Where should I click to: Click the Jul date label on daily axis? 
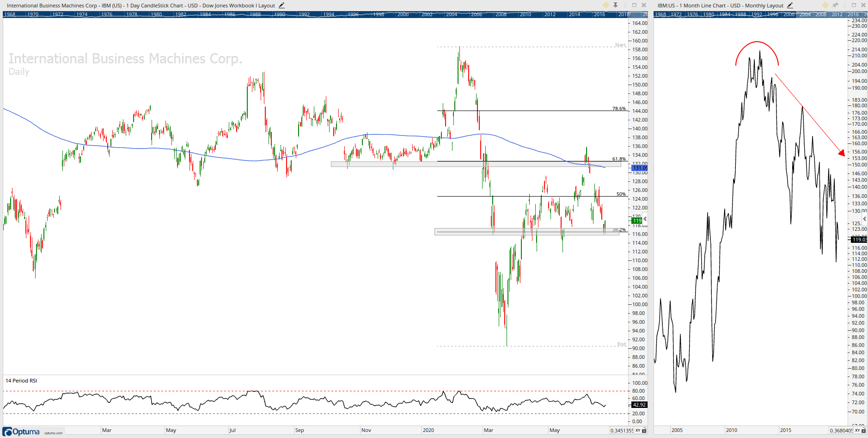click(x=232, y=430)
